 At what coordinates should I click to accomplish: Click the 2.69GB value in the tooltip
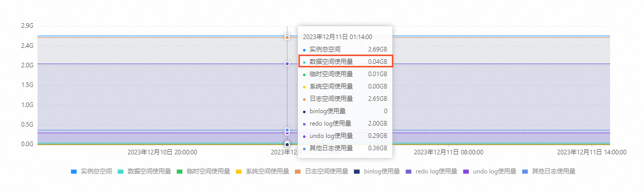point(377,49)
